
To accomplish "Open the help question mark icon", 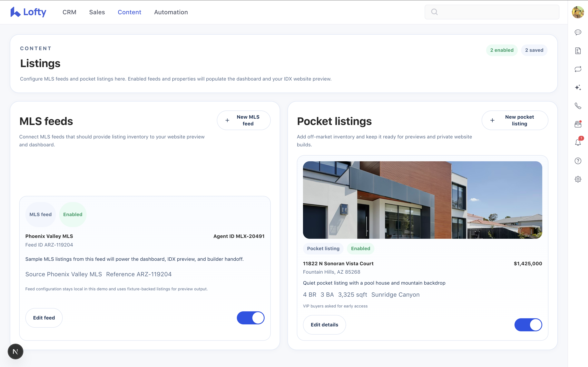I will tap(578, 161).
